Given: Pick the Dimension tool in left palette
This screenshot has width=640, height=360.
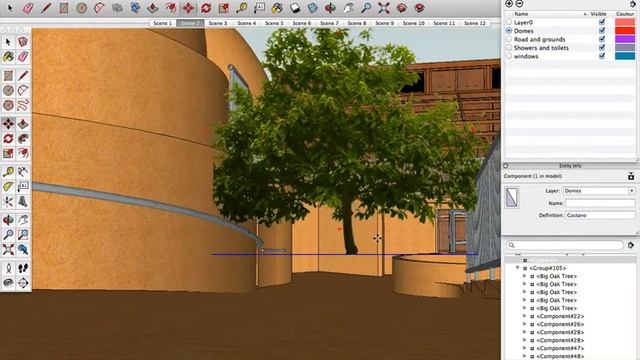Looking at the screenshot, I should pyautogui.click(x=23, y=171).
